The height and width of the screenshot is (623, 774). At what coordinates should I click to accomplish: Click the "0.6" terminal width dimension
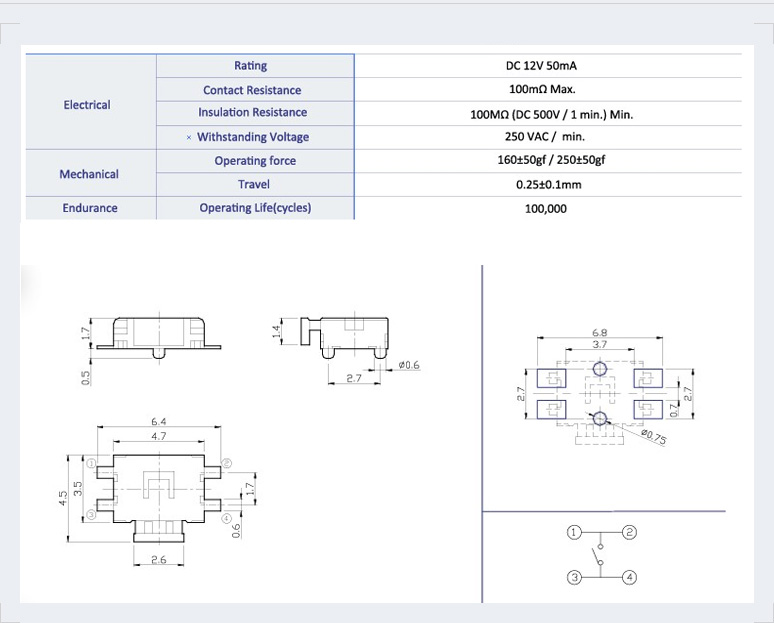tap(236, 531)
